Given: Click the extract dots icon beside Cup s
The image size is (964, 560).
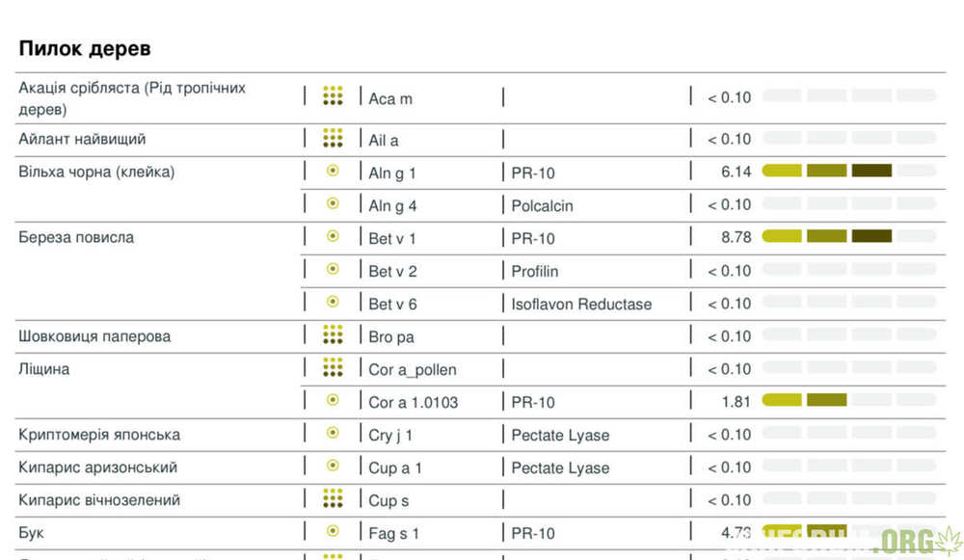Looking at the screenshot, I should point(333,498).
